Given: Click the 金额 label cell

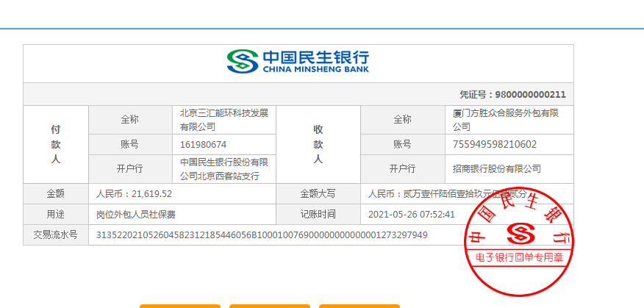Looking at the screenshot, I should [55, 194].
